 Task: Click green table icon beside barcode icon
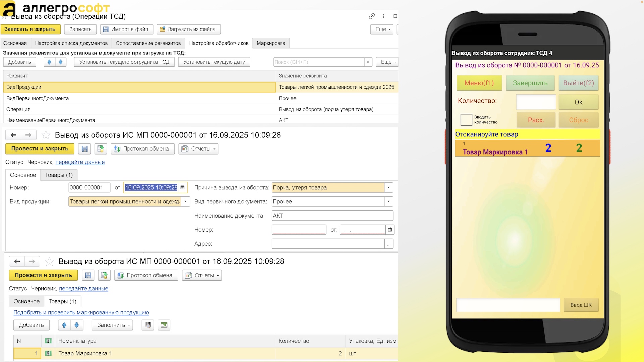point(164,325)
